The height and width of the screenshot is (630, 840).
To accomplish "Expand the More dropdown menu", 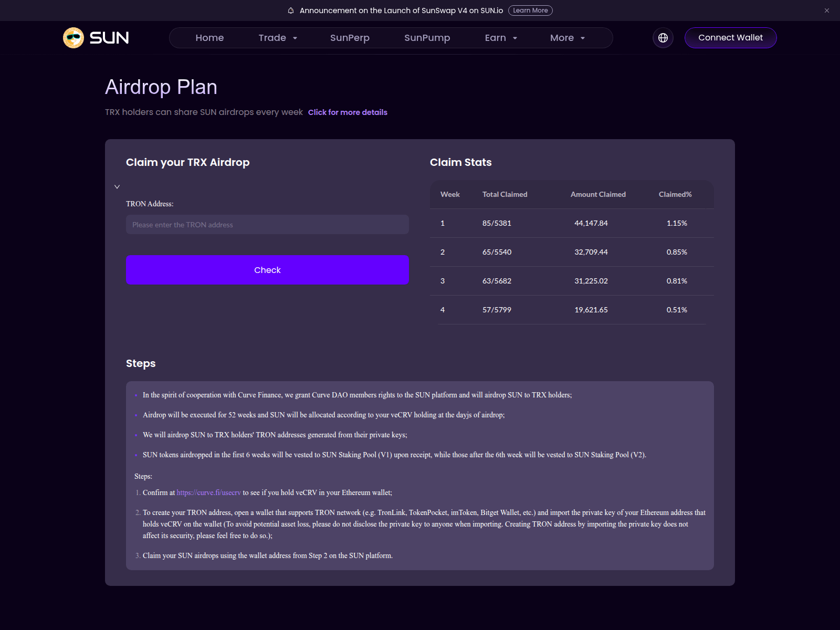I will [568, 38].
